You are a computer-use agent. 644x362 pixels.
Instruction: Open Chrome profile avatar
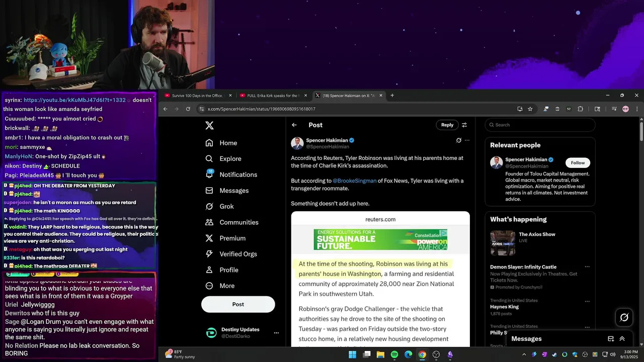point(625,109)
